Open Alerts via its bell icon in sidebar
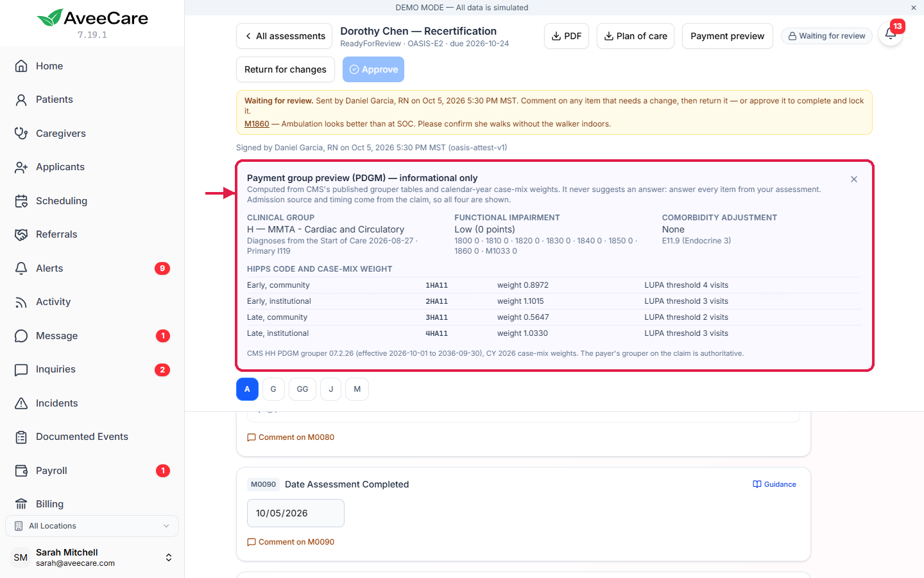Viewport: 924px width, 578px height. point(21,268)
